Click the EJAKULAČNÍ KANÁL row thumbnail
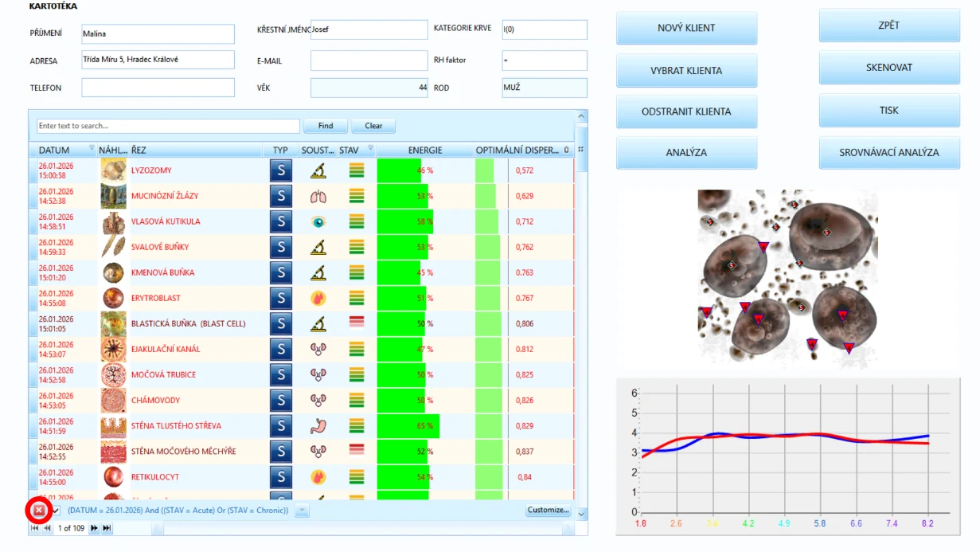 (113, 349)
